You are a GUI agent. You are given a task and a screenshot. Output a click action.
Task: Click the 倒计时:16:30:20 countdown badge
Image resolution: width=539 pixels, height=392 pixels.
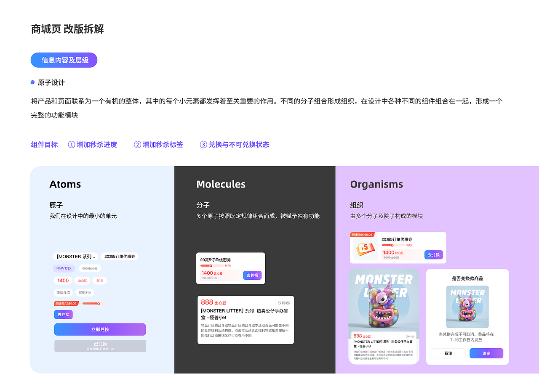[x=362, y=235]
